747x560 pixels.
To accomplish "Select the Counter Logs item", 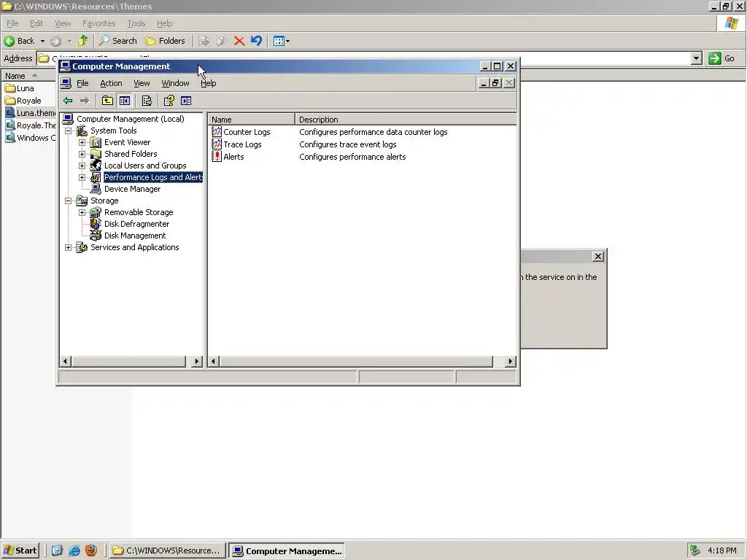I will pos(247,132).
